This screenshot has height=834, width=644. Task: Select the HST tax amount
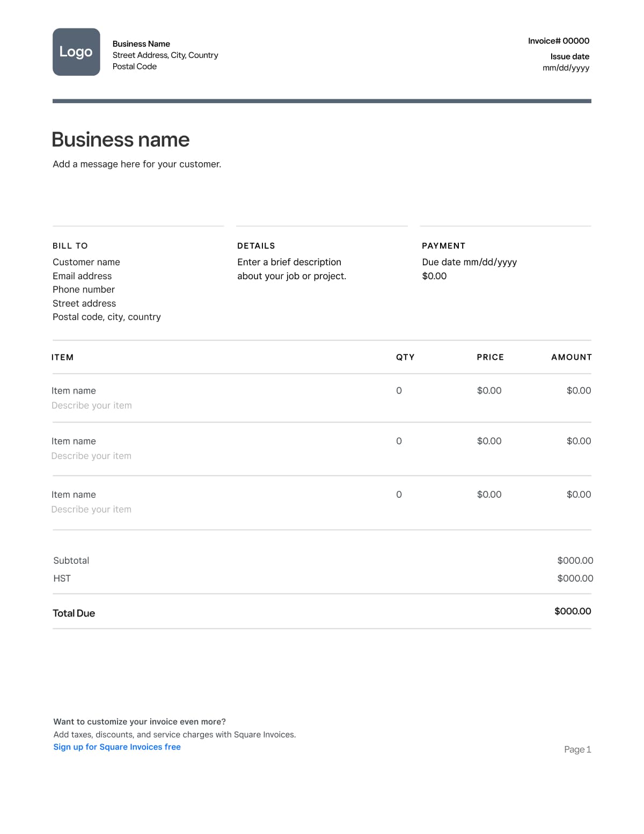tap(575, 578)
